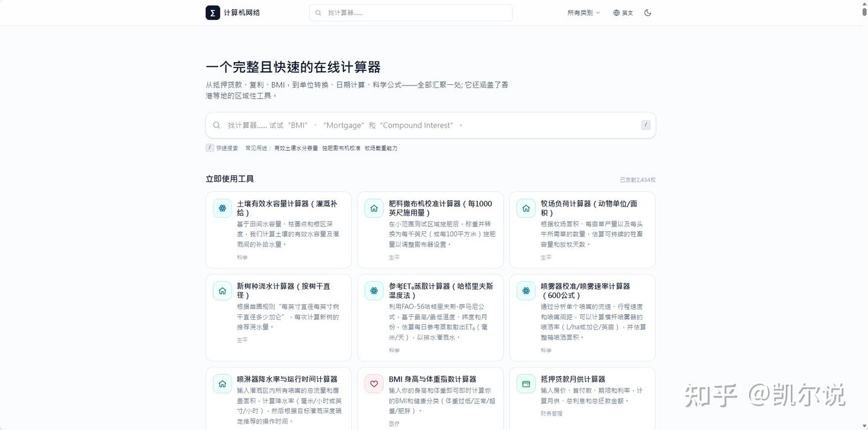Screen dimensions: 868x430
Task: Click the magnifier icon in hero search
Action: point(216,125)
